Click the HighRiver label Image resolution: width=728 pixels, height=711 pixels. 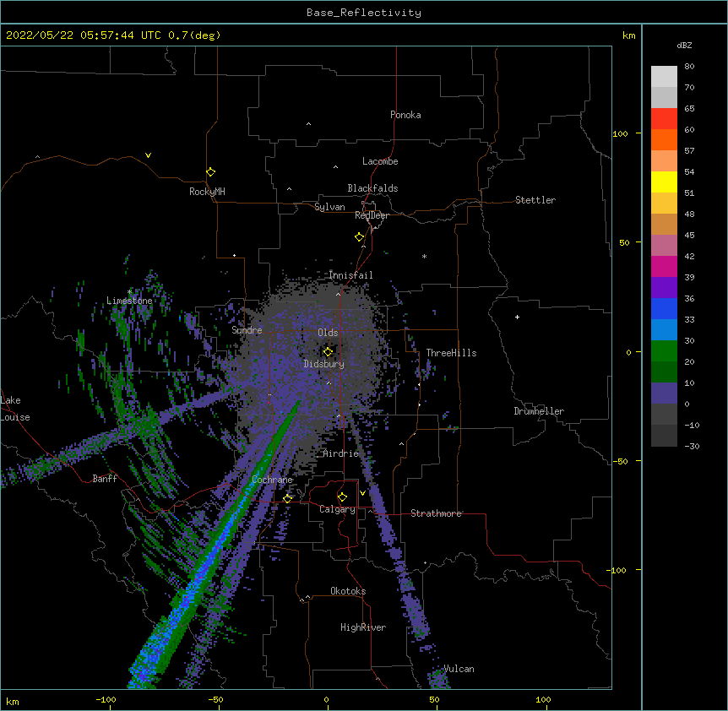pyautogui.click(x=363, y=627)
